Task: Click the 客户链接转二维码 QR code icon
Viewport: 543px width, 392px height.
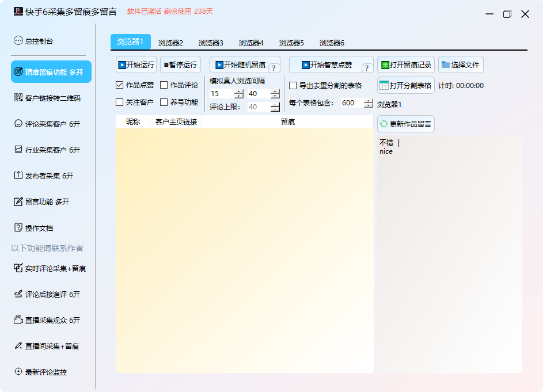Action: [x=18, y=98]
